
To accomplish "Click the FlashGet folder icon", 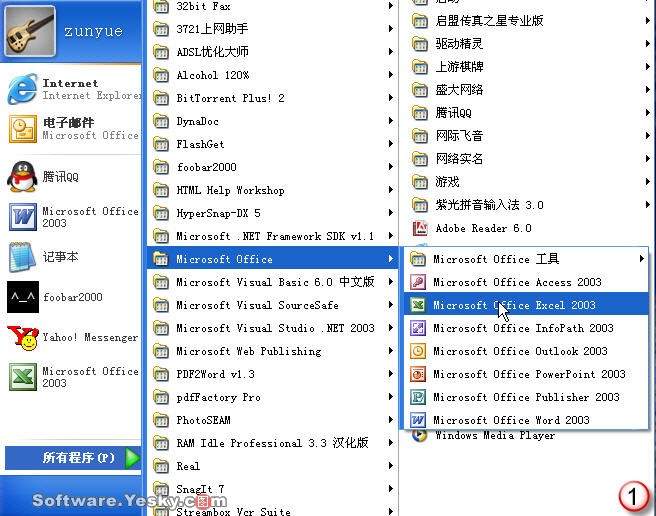I will pos(161,144).
